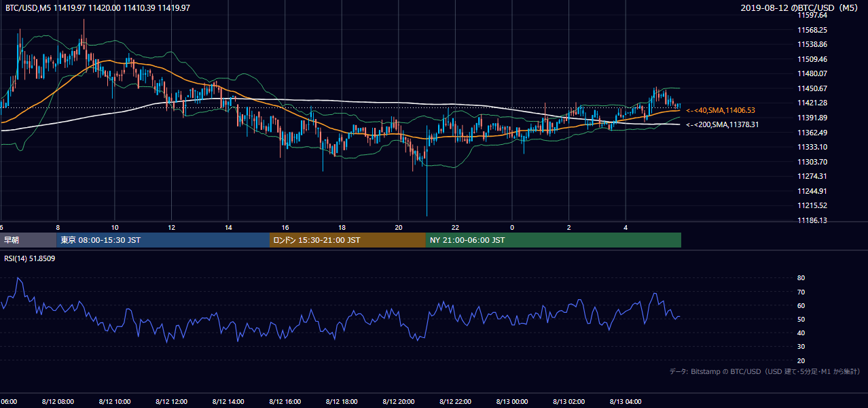Click the RSI axis value 80
Viewport: 868px width, 408px height.
(x=801, y=278)
